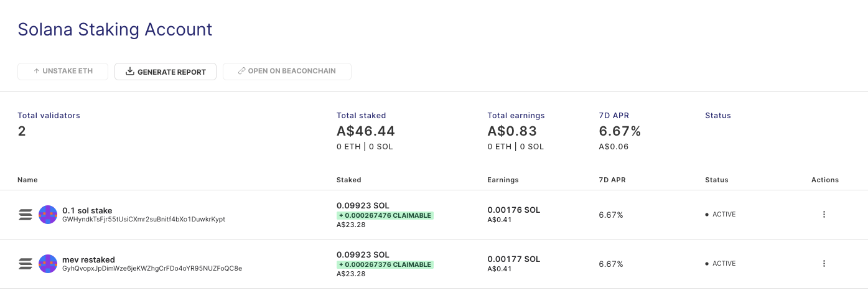Click the up arrow icon in Unstake ETH

[x=37, y=72]
